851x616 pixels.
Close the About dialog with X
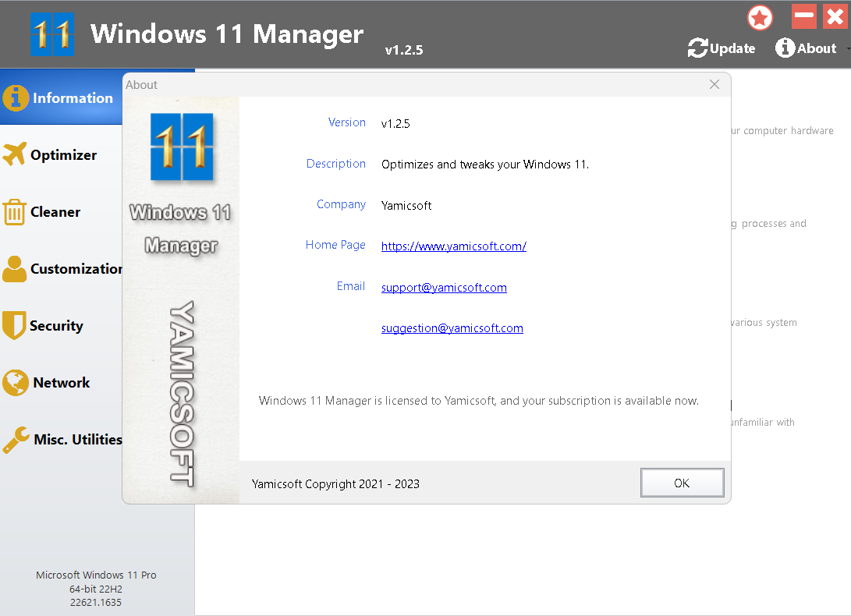tap(714, 84)
